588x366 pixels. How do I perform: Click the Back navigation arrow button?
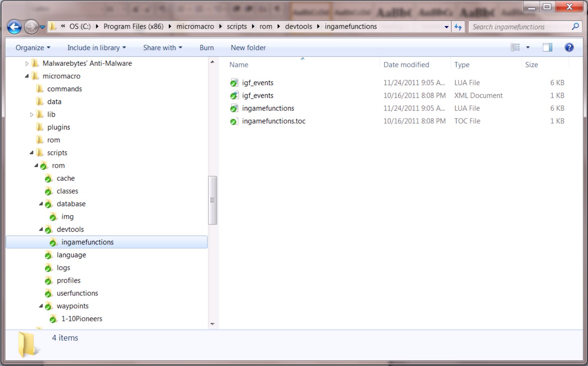pyautogui.click(x=14, y=27)
